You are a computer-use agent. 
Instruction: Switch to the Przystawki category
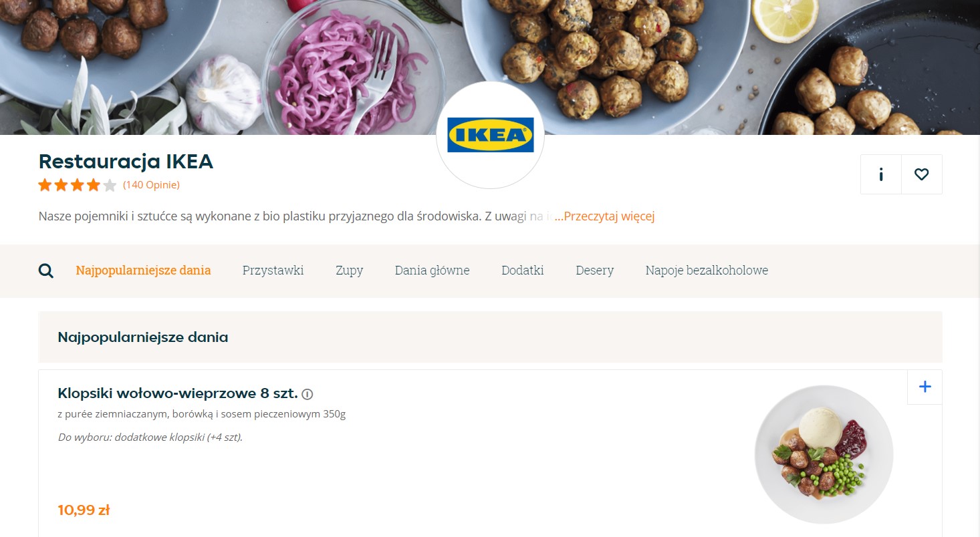[273, 271]
